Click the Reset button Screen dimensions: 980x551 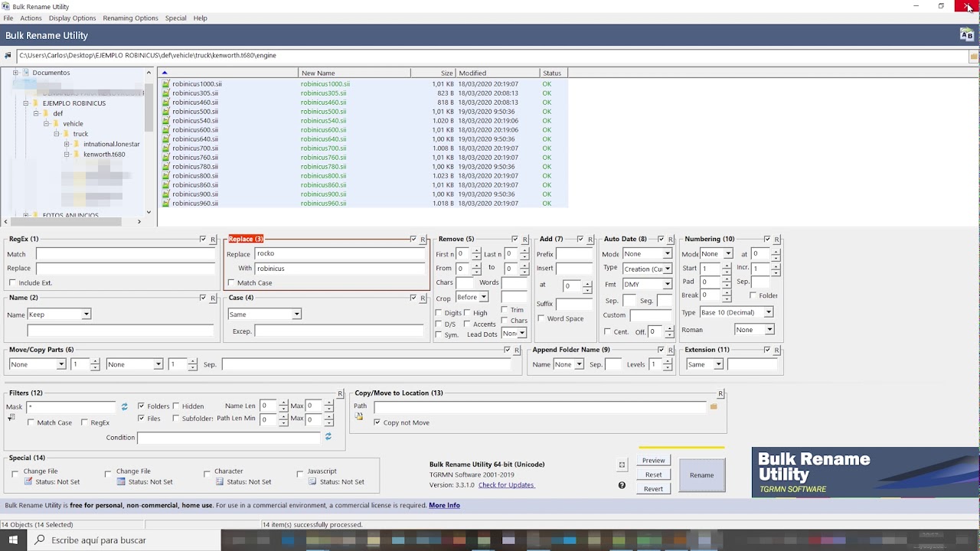pyautogui.click(x=653, y=474)
